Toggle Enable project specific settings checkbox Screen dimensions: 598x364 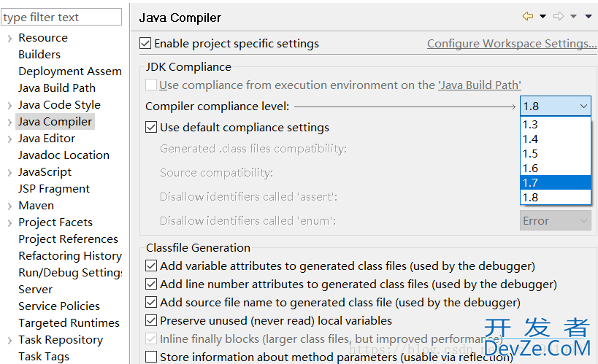[x=145, y=44]
